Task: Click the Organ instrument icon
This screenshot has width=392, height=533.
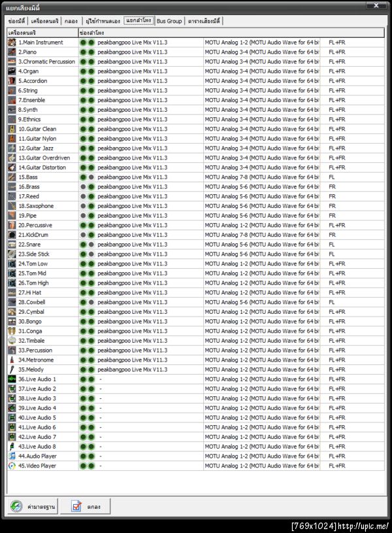Action: point(12,71)
